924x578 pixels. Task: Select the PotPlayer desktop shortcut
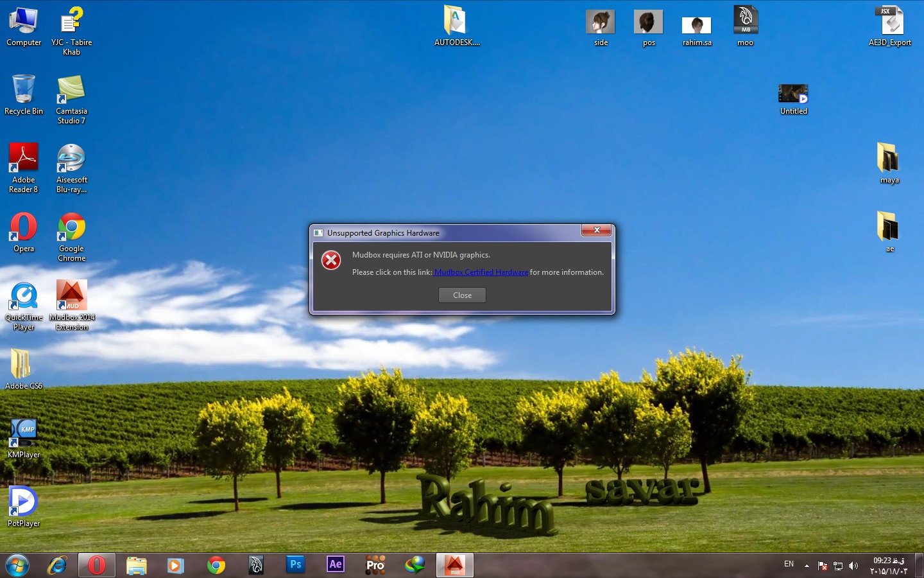click(x=24, y=507)
